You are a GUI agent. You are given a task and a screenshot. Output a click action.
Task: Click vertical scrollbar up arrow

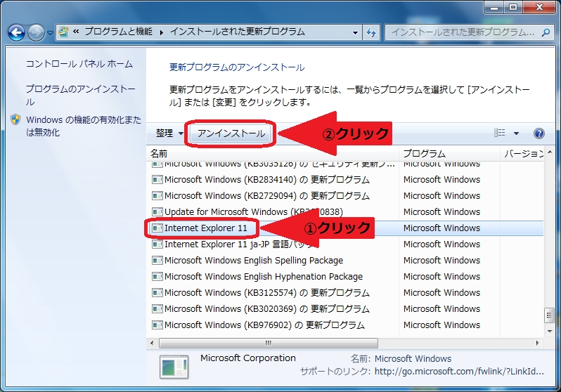(550, 152)
